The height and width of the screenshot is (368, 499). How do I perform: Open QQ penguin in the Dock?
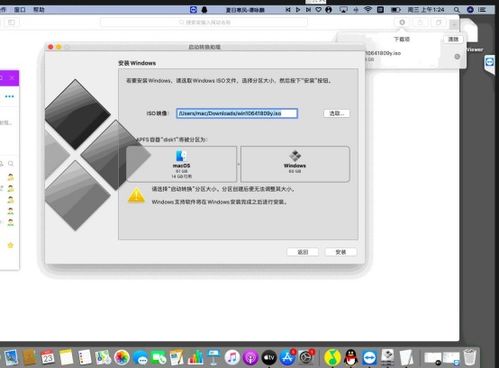(x=351, y=358)
